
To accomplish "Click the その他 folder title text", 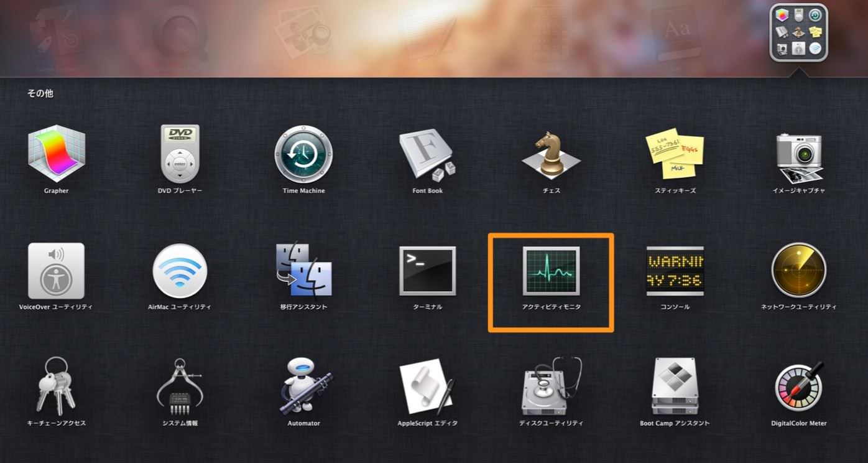I will pyautogui.click(x=40, y=93).
